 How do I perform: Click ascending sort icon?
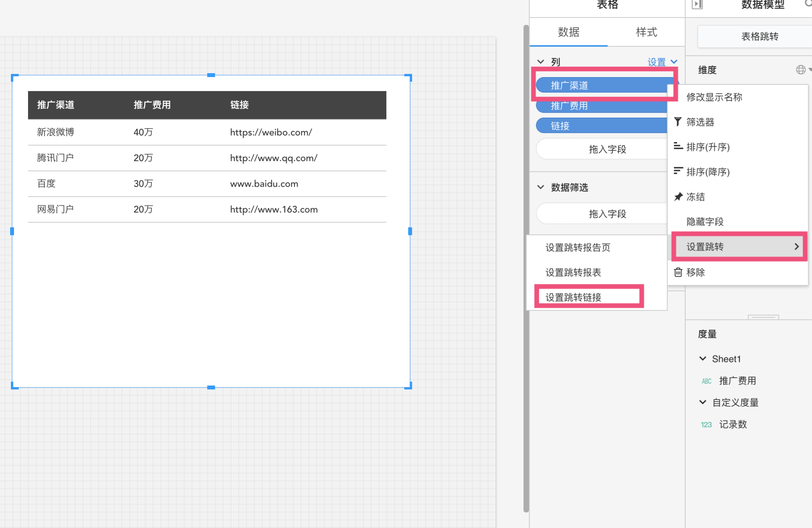coord(678,146)
